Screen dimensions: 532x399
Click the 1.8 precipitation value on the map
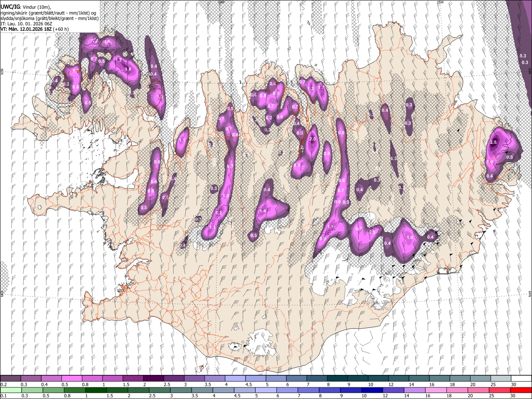(128, 69)
